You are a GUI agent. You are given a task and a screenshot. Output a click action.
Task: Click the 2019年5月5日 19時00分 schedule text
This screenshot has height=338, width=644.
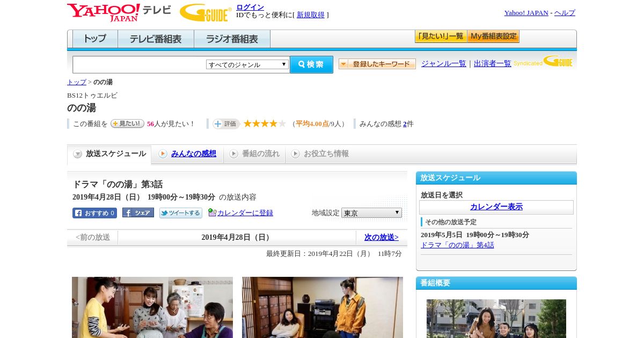475,235
